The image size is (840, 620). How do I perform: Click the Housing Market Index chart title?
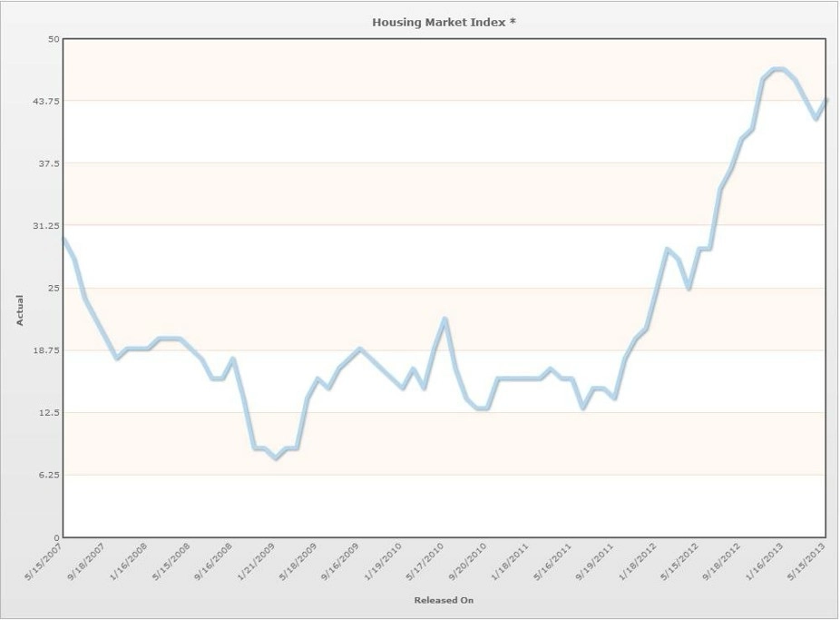(x=444, y=23)
